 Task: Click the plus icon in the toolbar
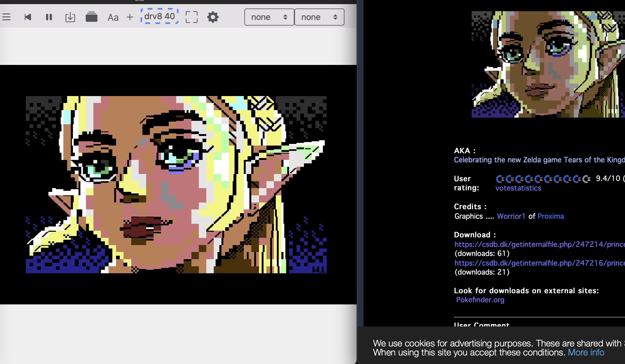(x=130, y=17)
